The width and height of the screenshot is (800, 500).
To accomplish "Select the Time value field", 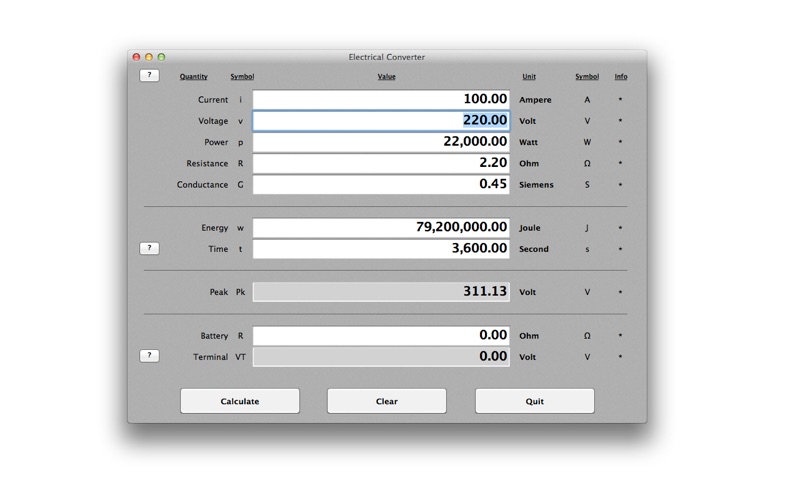I will pos(381,249).
